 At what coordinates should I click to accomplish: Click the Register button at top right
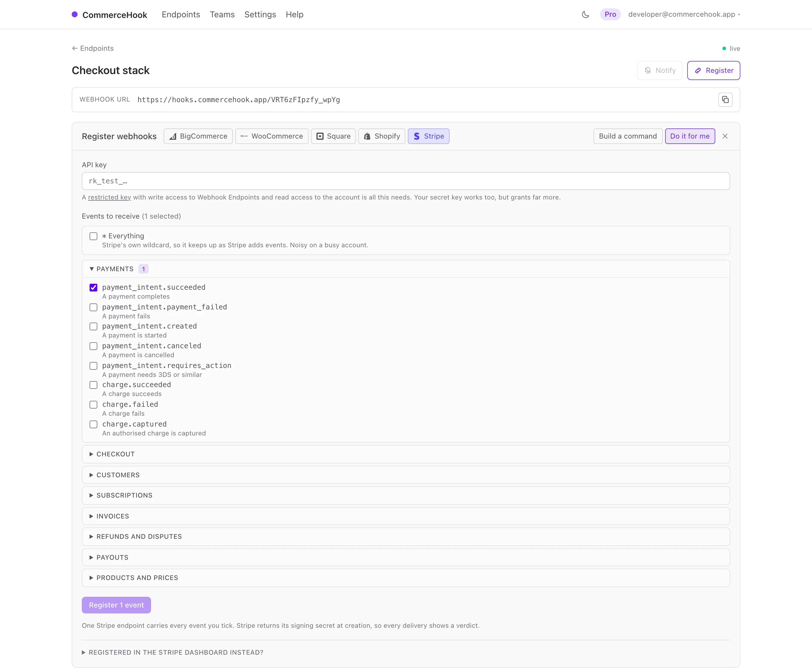pos(713,70)
